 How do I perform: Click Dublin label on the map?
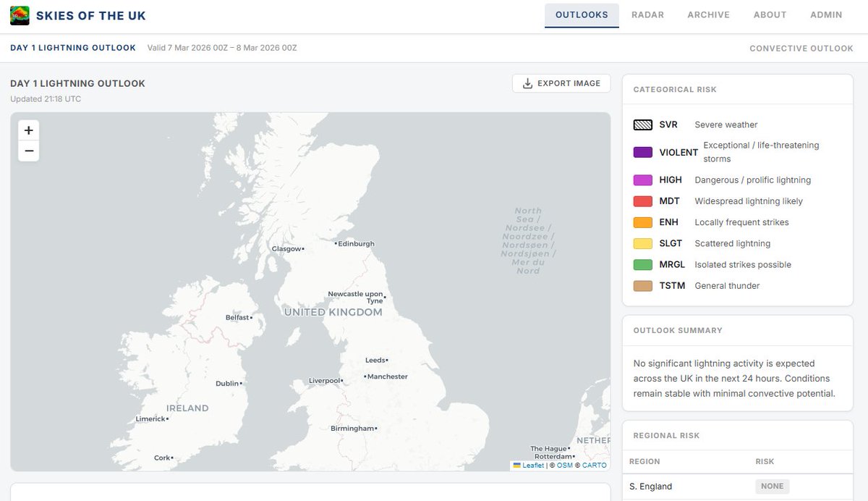229,384
